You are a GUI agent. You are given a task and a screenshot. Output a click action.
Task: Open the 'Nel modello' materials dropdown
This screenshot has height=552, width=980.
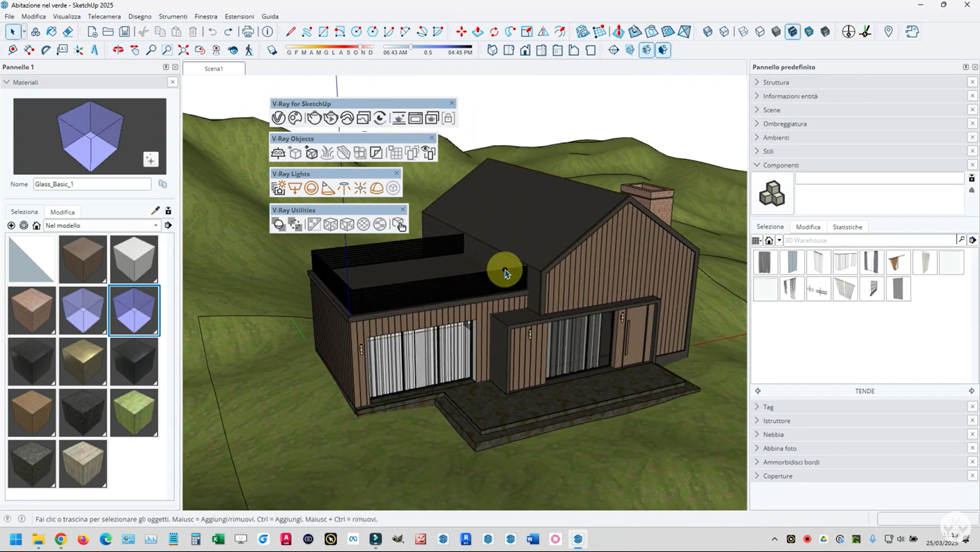coord(102,226)
